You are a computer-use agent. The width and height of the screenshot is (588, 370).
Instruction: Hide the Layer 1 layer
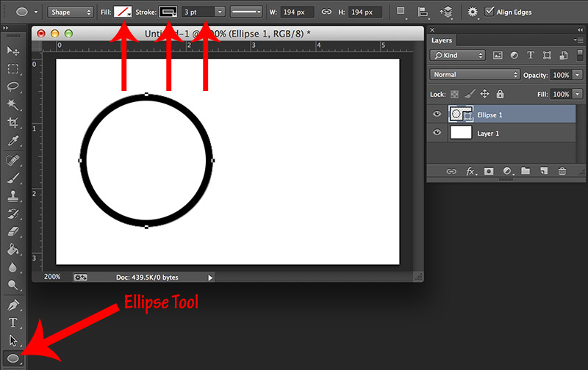point(437,133)
